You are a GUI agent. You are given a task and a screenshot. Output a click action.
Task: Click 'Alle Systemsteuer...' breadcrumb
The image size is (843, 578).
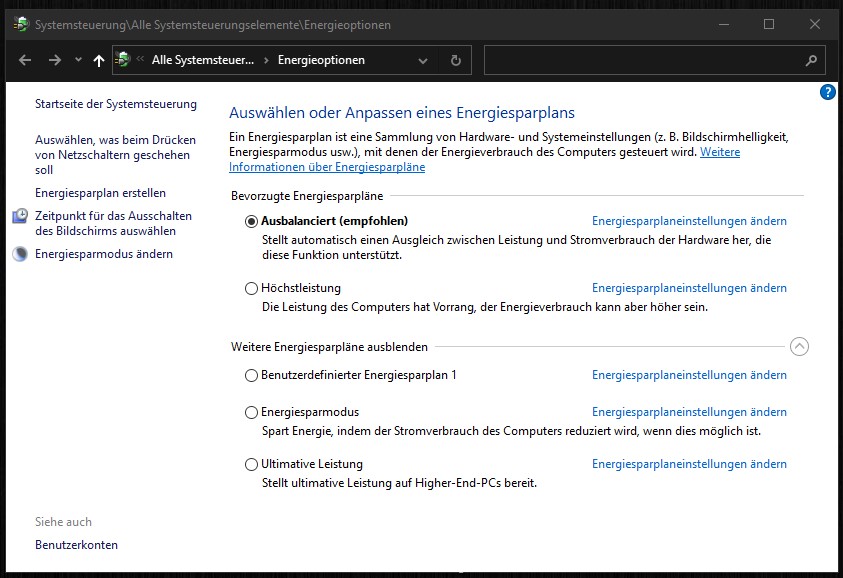pyautogui.click(x=203, y=60)
